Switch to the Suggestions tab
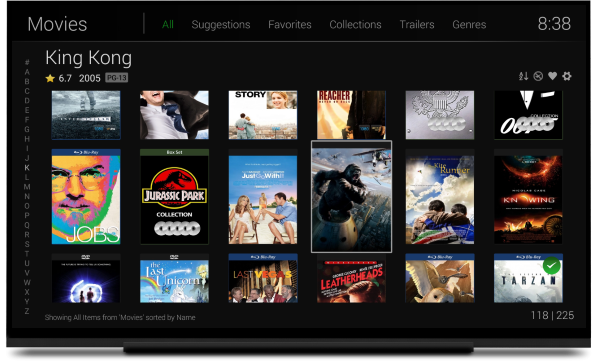This screenshot has width=600, height=363. click(x=221, y=24)
